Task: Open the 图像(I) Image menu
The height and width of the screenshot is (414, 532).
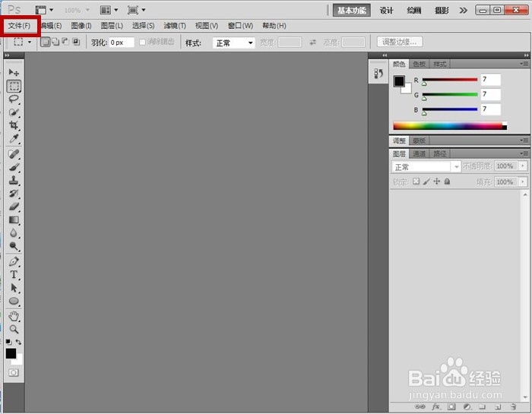Action: (x=81, y=26)
